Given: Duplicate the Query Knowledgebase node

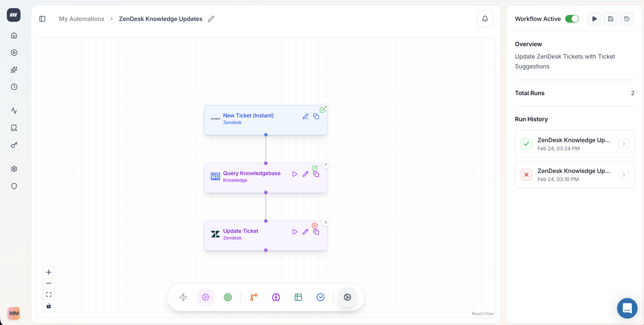Looking at the screenshot, I should coord(316,174).
